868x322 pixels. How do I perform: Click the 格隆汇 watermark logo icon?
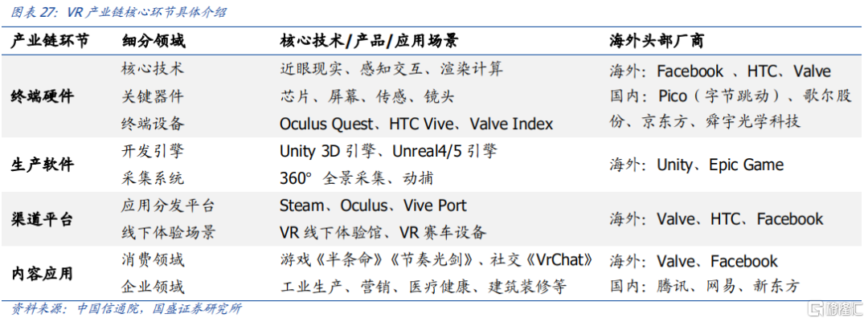pyautogui.click(x=816, y=308)
